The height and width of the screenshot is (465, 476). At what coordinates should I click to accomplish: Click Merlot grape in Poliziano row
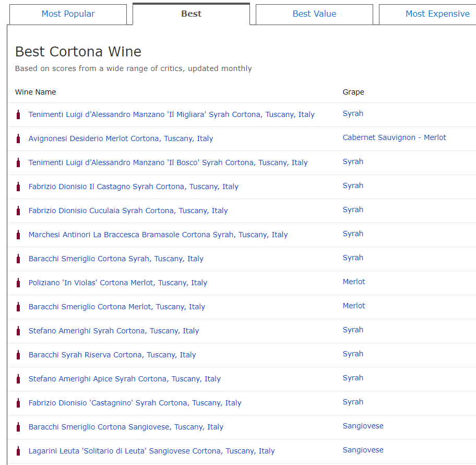point(354,282)
